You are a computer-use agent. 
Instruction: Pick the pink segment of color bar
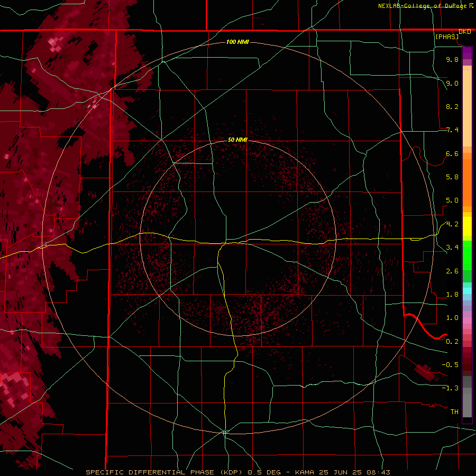(x=467, y=321)
